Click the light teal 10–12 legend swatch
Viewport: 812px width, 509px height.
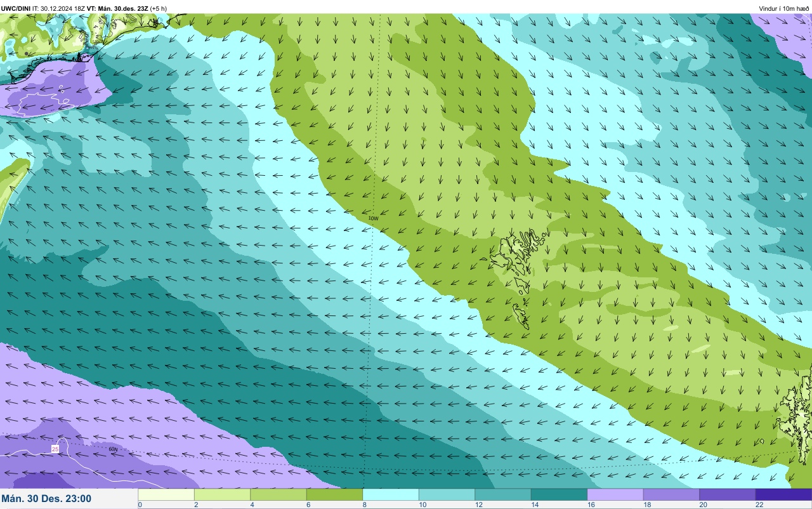[x=447, y=494]
